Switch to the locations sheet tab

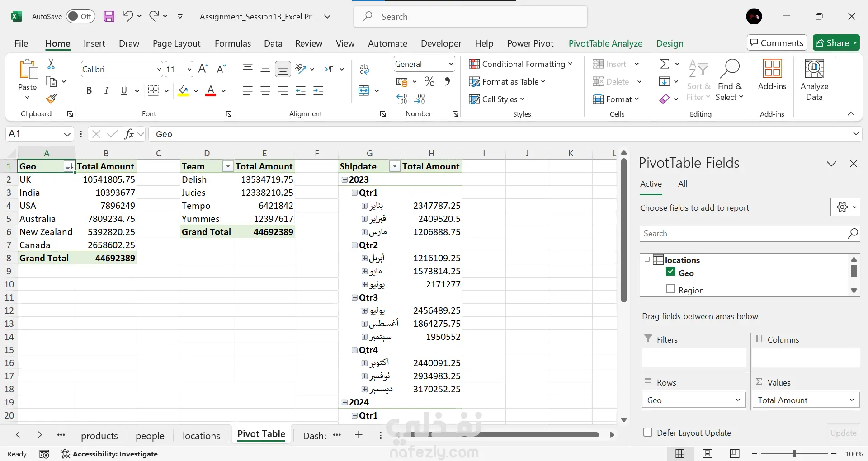[x=201, y=436]
